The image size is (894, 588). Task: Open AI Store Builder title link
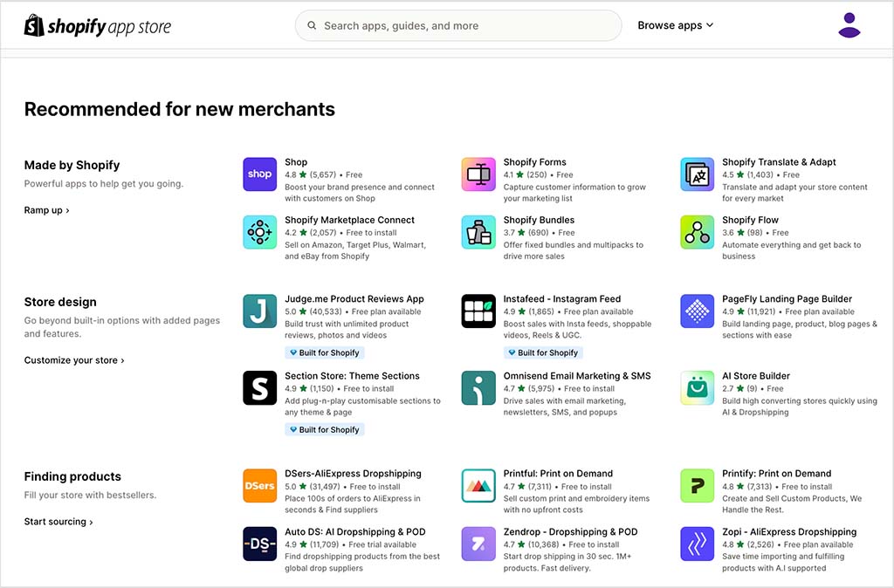click(x=756, y=376)
